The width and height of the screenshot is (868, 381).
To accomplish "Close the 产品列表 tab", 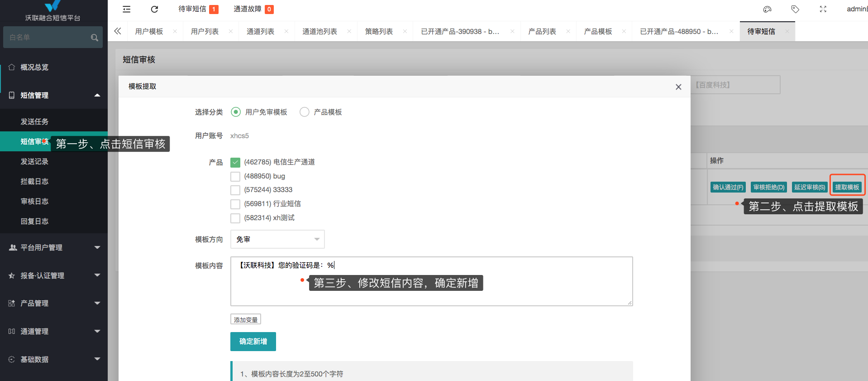I will 568,31.
